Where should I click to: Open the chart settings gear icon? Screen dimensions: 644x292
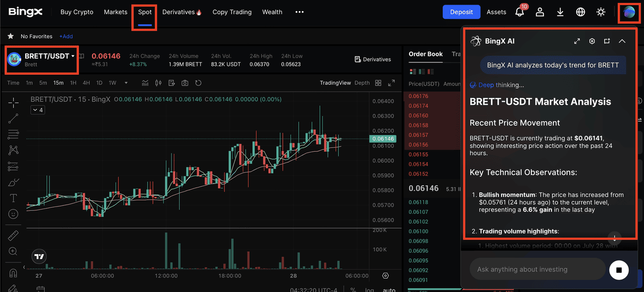[385, 275]
